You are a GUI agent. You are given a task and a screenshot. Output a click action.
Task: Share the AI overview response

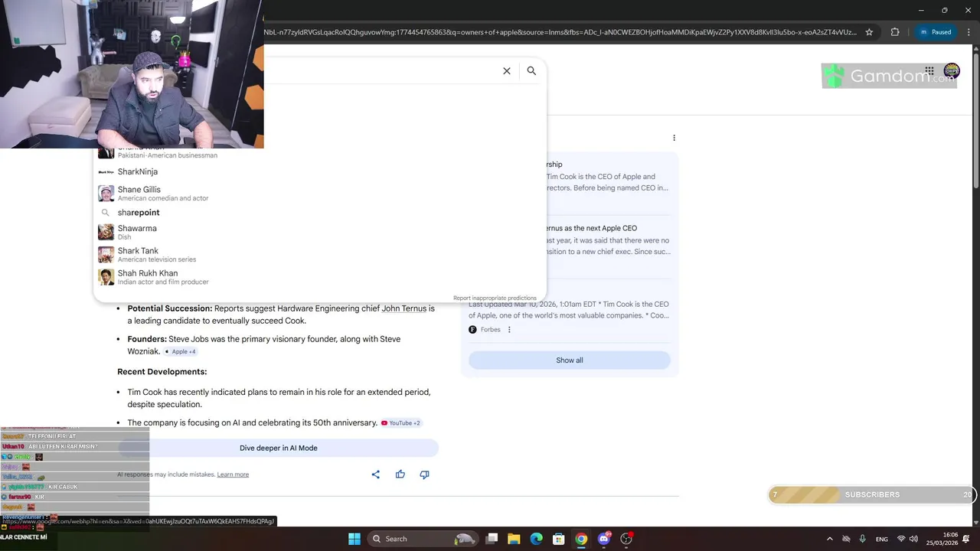(x=375, y=474)
